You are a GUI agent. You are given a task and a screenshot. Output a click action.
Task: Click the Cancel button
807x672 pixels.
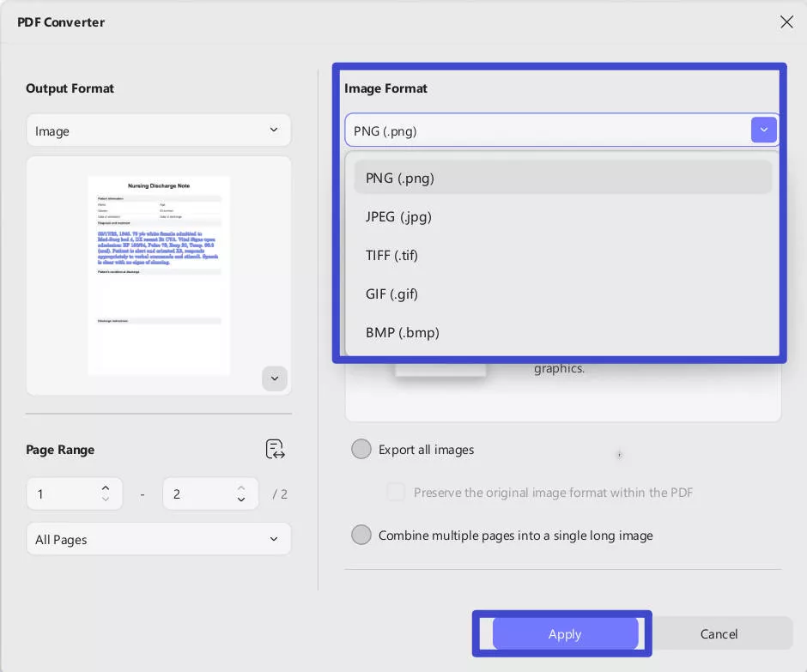tap(719, 633)
